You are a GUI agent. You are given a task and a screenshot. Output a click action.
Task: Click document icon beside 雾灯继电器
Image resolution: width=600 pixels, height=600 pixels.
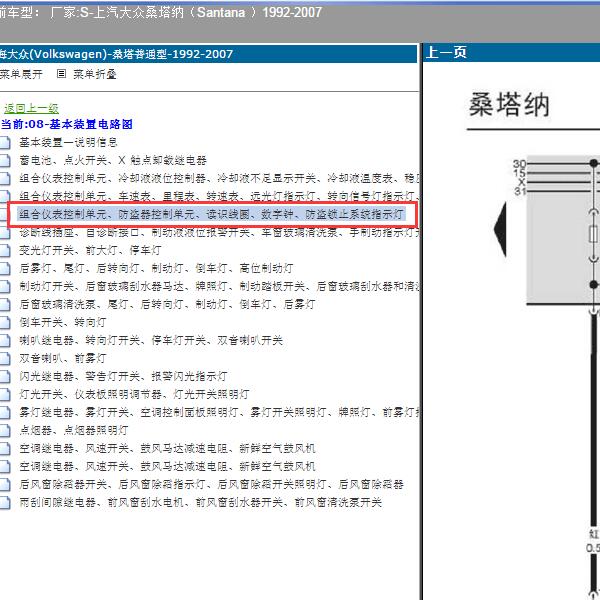[x=5, y=412]
